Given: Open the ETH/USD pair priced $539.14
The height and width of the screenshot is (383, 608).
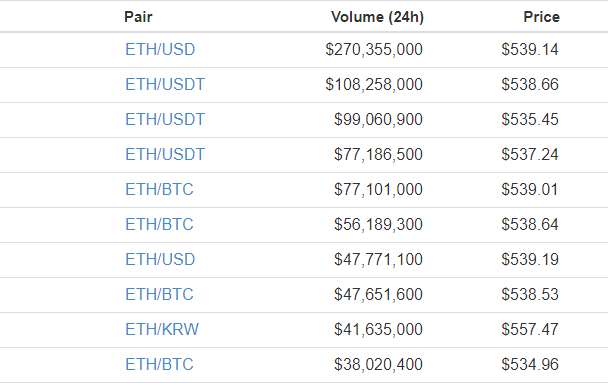Looking at the screenshot, I should coord(160,50).
